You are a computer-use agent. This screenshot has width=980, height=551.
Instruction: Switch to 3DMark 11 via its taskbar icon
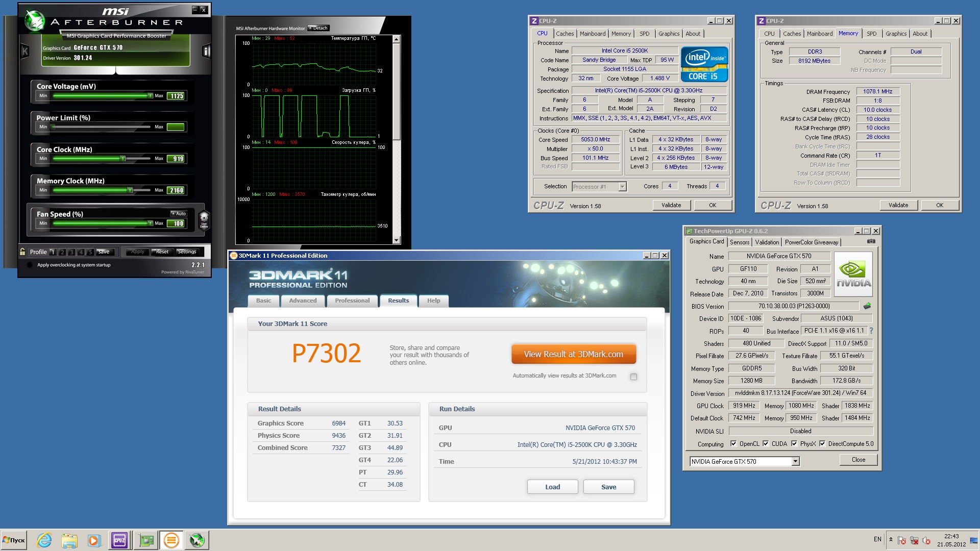(171, 540)
